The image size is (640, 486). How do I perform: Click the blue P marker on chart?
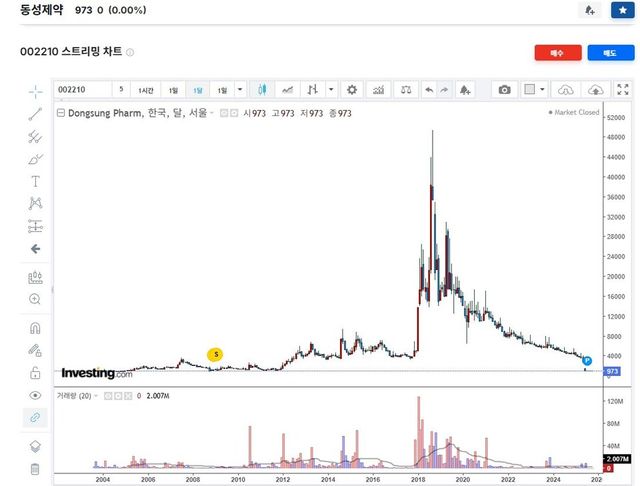[x=587, y=360]
